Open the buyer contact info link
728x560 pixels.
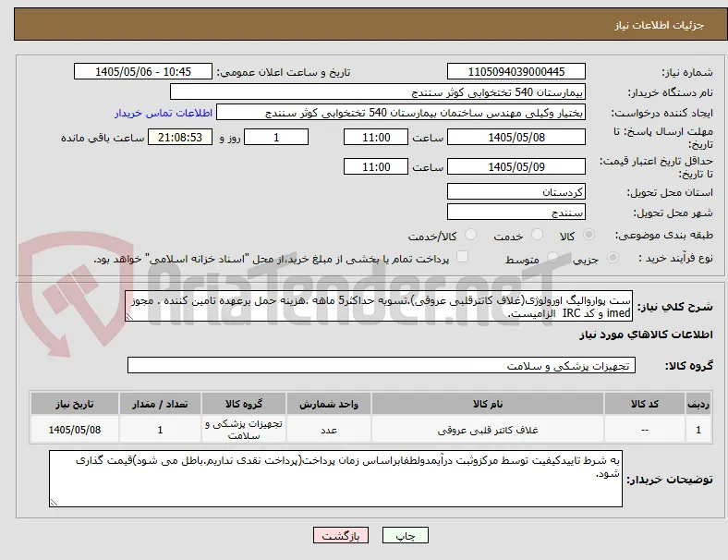(164, 113)
